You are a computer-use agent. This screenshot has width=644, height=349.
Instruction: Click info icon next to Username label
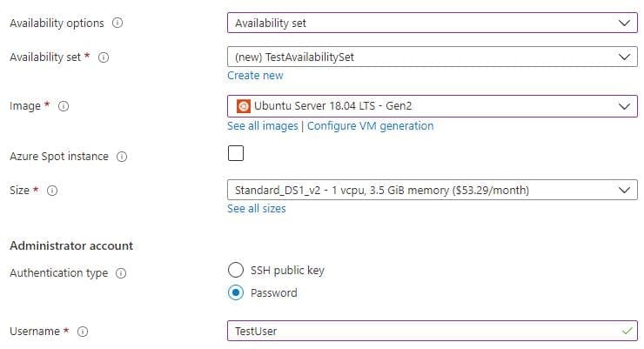[83, 332]
